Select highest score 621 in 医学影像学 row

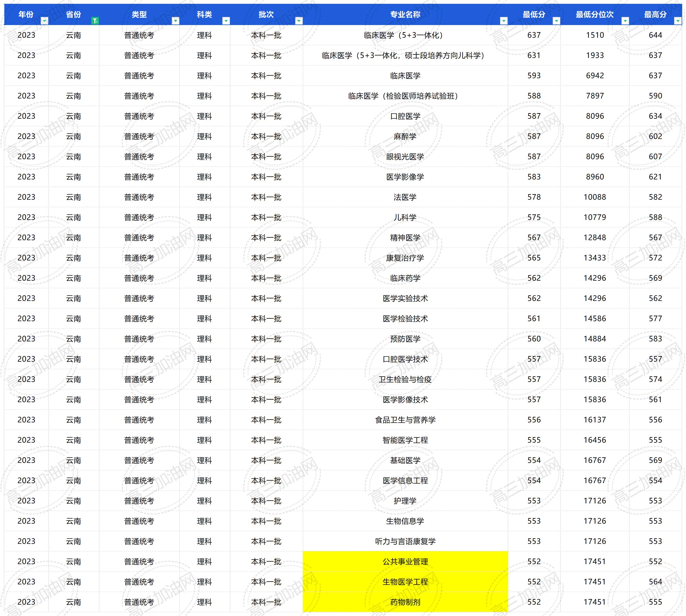point(655,177)
